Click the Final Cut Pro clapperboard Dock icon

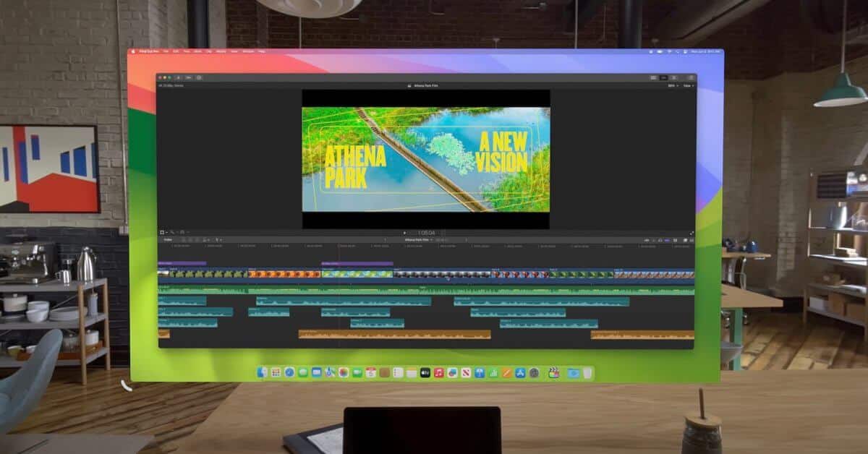554,373
